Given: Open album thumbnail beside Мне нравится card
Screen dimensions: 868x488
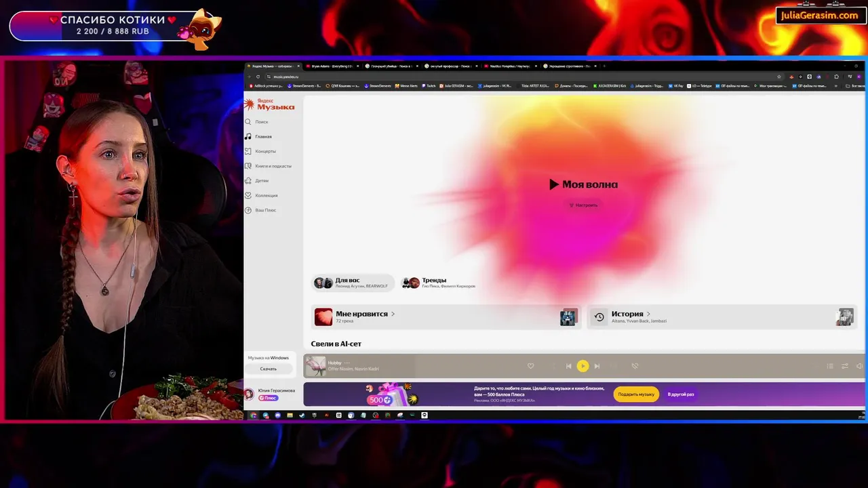Looking at the screenshot, I should pos(568,317).
